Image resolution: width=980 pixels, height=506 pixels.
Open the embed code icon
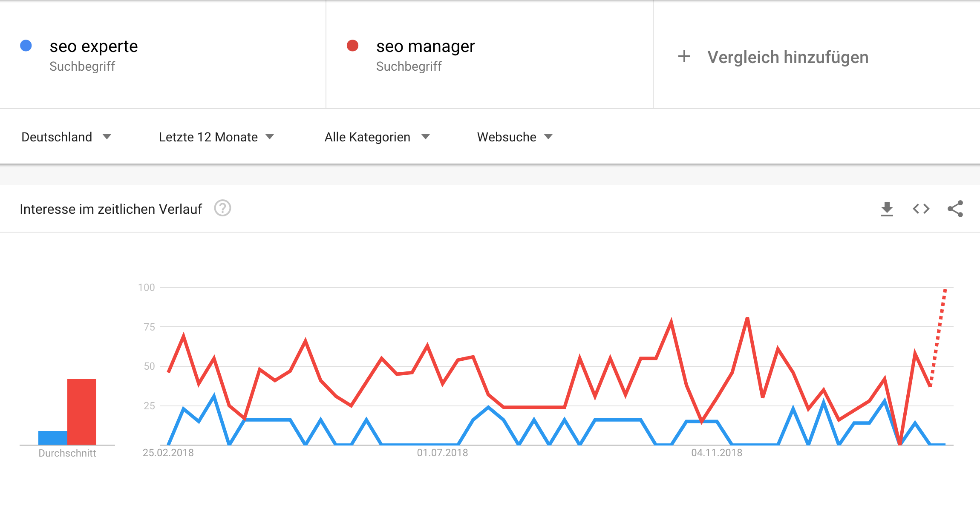tap(921, 209)
